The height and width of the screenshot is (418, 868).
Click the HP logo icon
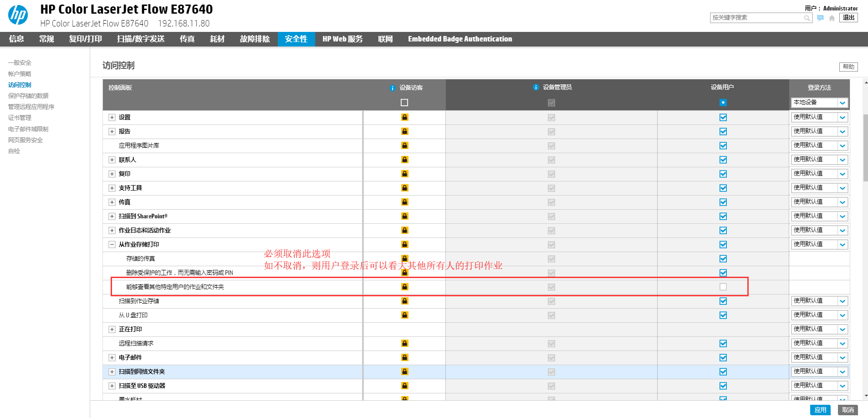[18, 15]
